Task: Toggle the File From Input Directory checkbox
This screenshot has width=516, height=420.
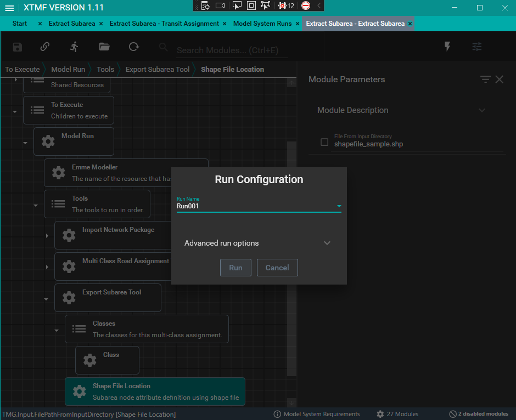Action: 324,142
